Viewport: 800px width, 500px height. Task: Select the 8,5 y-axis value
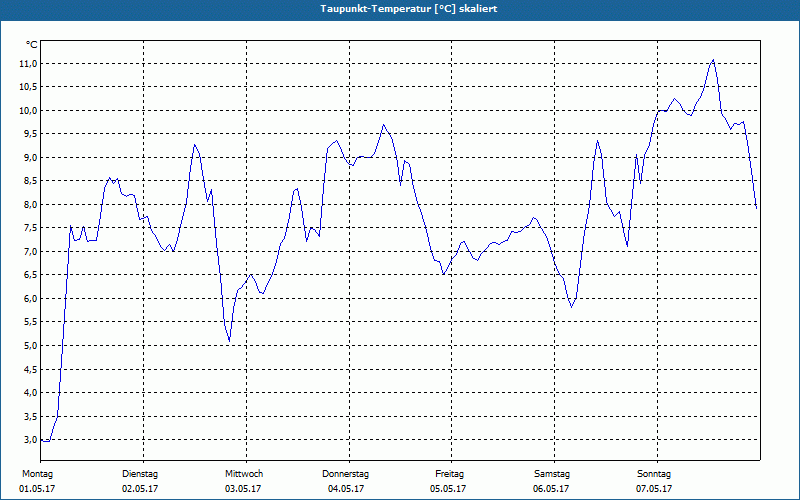coord(30,181)
